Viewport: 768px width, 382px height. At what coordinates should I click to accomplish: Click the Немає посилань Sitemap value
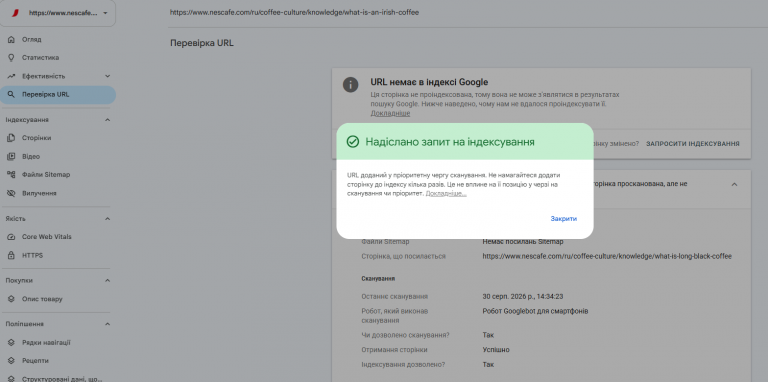tap(523, 241)
